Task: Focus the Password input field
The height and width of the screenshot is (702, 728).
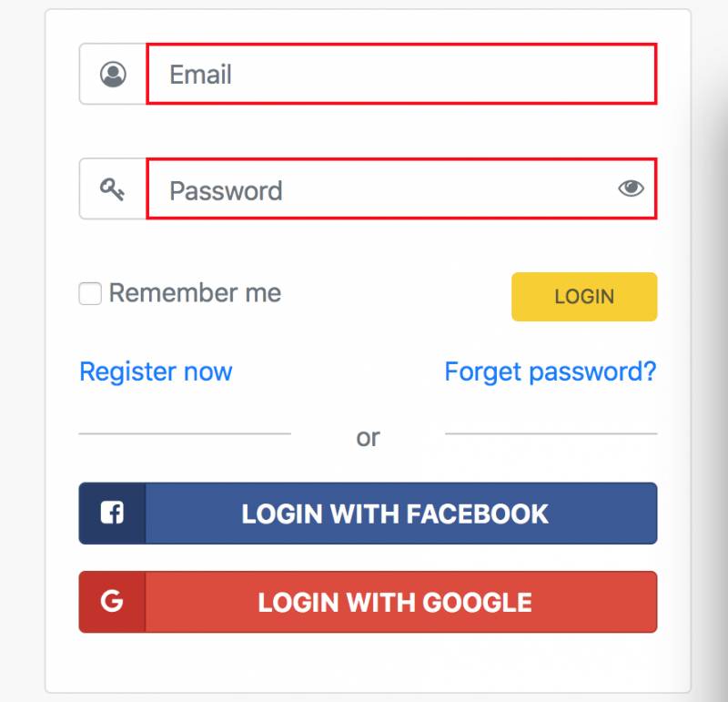Action: [x=382, y=189]
